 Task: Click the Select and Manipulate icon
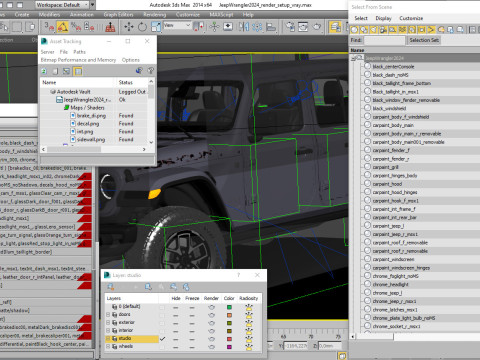(214, 27)
